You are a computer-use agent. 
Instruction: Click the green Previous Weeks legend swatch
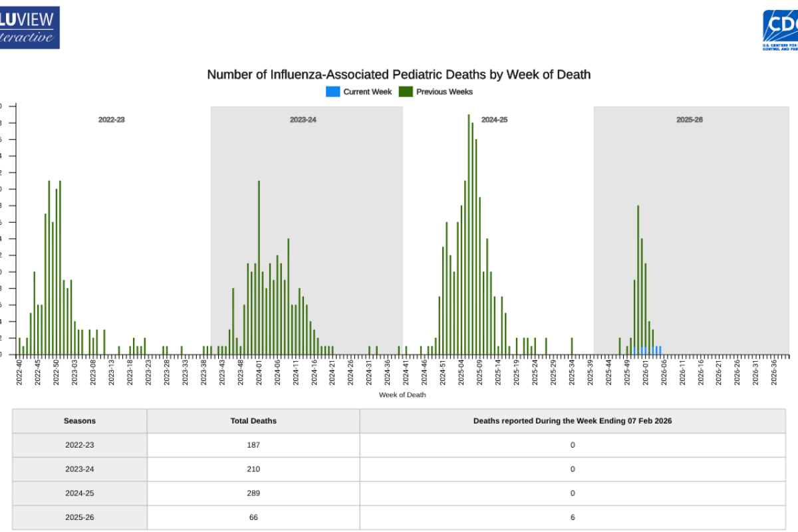[x=406, y=92]
